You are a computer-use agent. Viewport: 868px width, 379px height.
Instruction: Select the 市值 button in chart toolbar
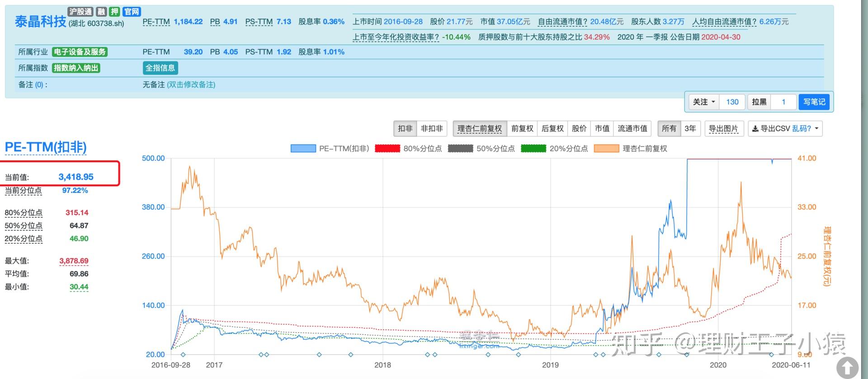[602, 129]
